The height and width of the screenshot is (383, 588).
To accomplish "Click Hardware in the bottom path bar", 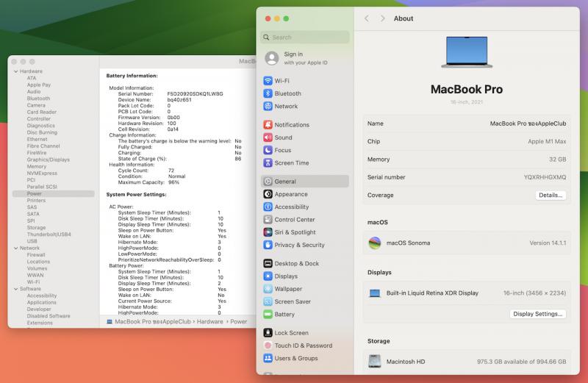I will 209,321.
